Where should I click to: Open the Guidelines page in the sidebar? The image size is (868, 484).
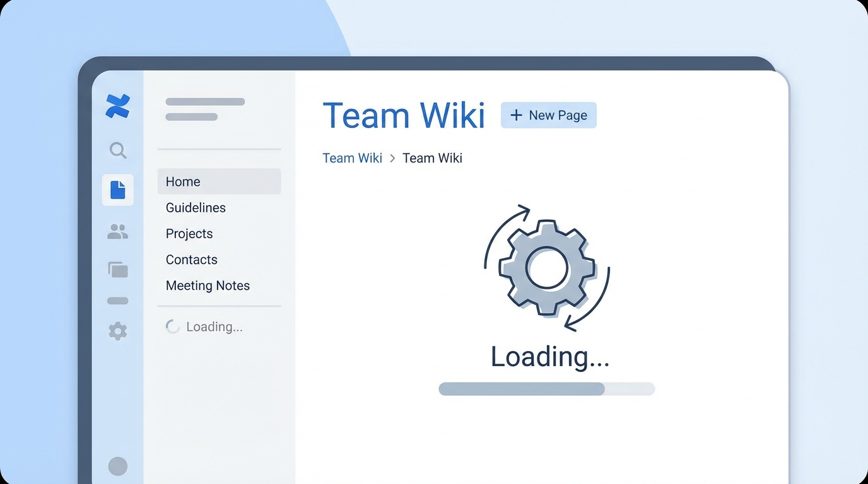pyautogui.click(x=196, y=207)
